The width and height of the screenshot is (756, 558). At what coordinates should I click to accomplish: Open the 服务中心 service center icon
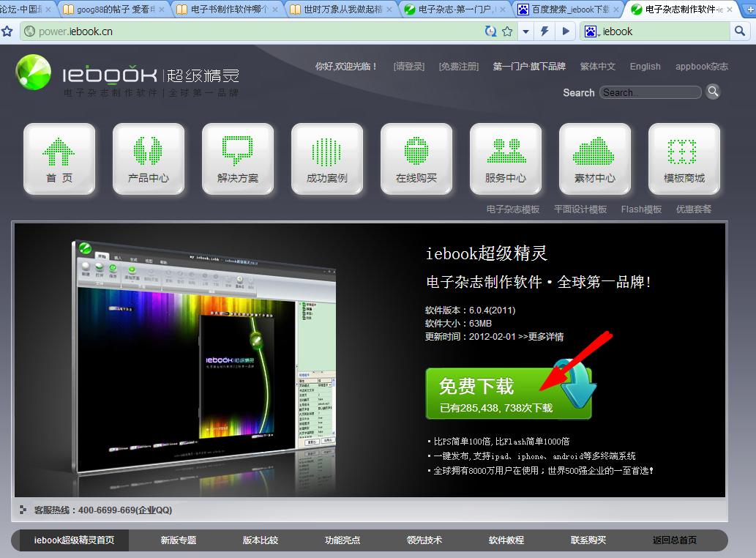pos(506,159)
